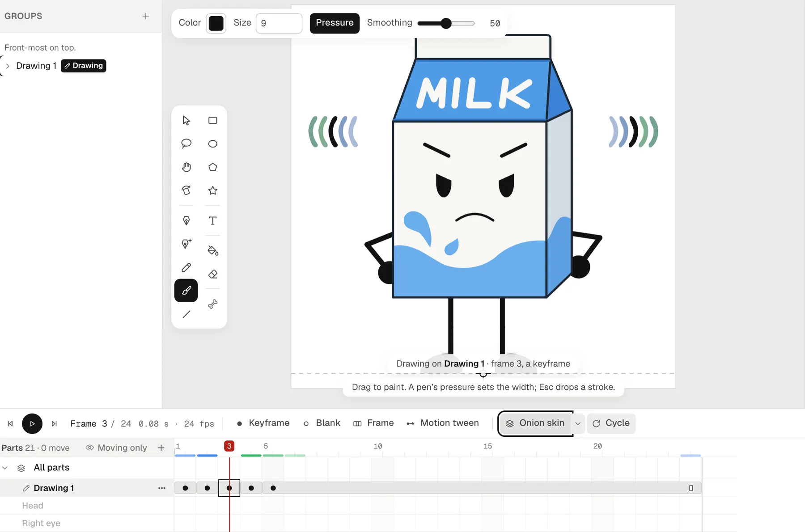The width and height of the screenshot is (805, 532).
Task: Click the keyframe at frame 5
Action: point(273,488)
